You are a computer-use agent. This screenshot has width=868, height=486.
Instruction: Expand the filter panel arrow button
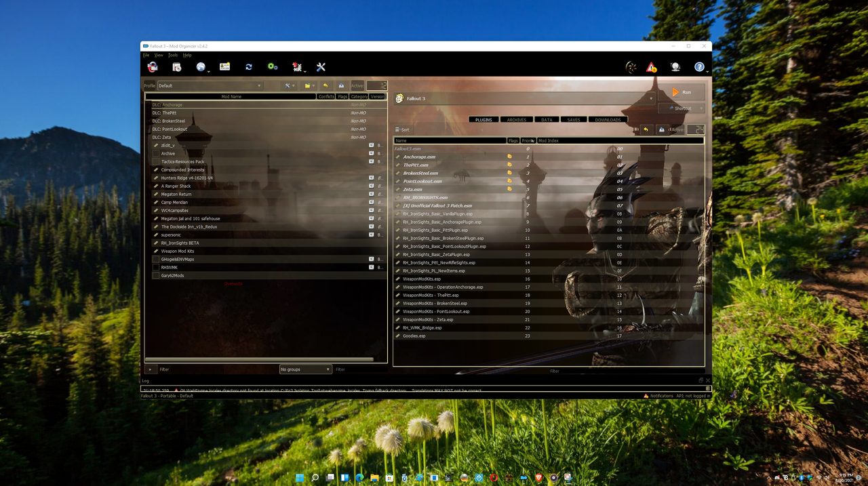coord(150,369)
